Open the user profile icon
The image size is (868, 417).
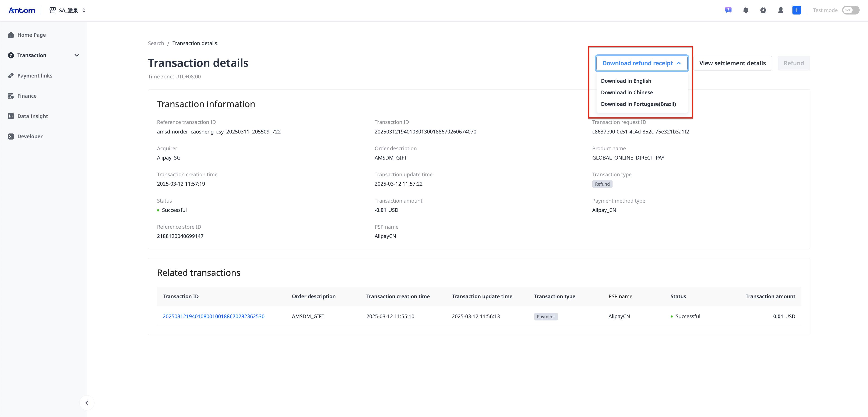click(781, 10)
